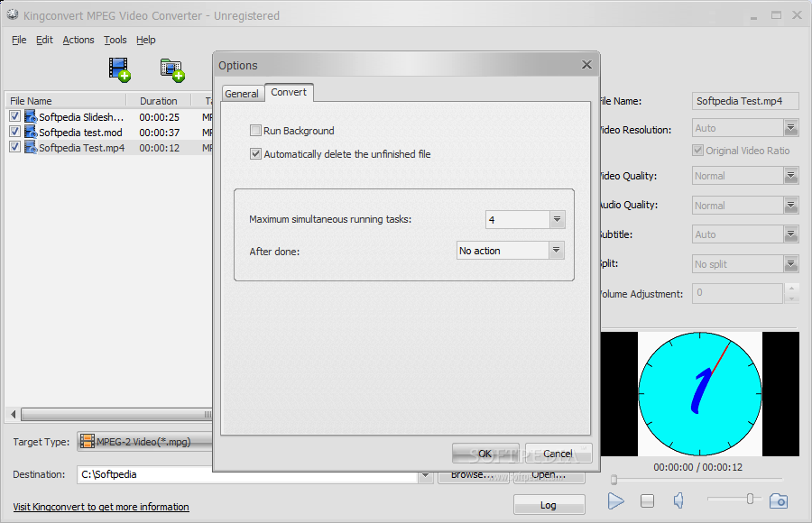Click the Volume Adjustment stepper up arrow
Viewport: 812px width, 523px height.
[791, 288]
